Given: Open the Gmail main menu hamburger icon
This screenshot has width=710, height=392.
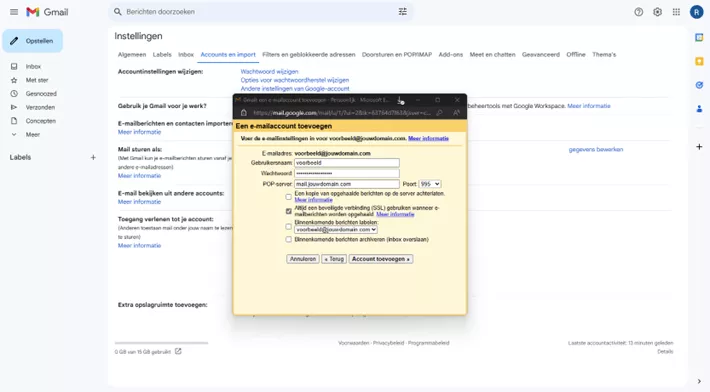Looking at the screenshot, I should [x=14, y=12].
